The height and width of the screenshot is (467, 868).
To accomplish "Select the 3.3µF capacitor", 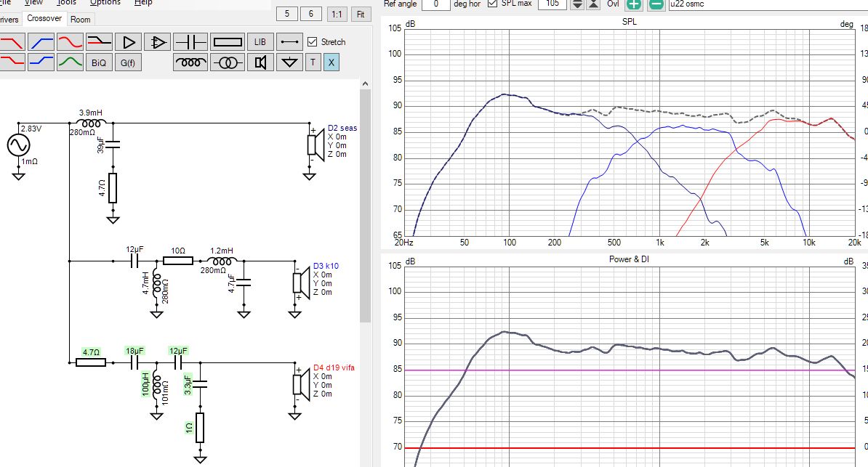I will click(x=200, y=383).
